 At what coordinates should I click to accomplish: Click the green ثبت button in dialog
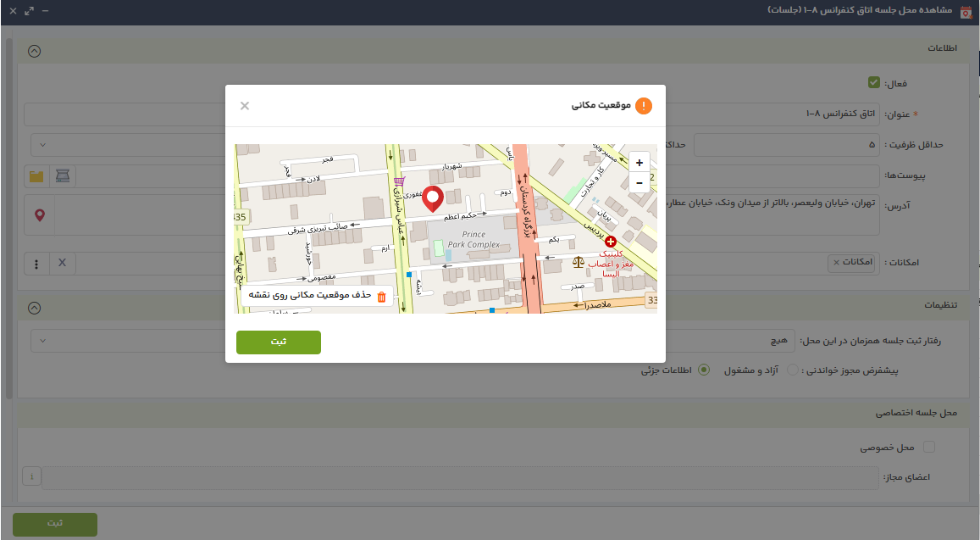[x=278, y=342]
